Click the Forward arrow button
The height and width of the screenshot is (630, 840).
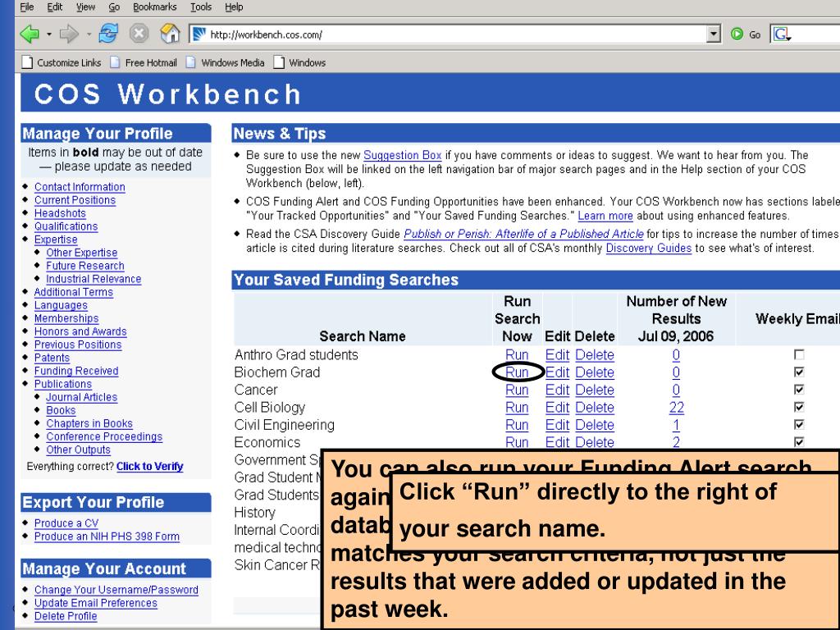pos(69,34)
